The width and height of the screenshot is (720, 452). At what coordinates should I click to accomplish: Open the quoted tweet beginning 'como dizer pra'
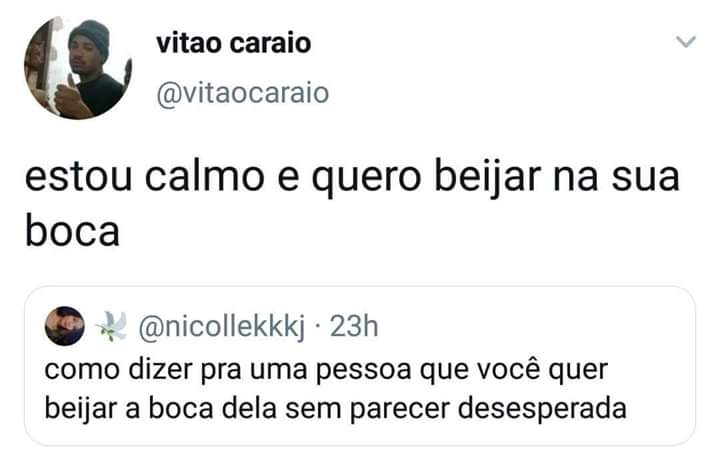(x=360, y=366)
